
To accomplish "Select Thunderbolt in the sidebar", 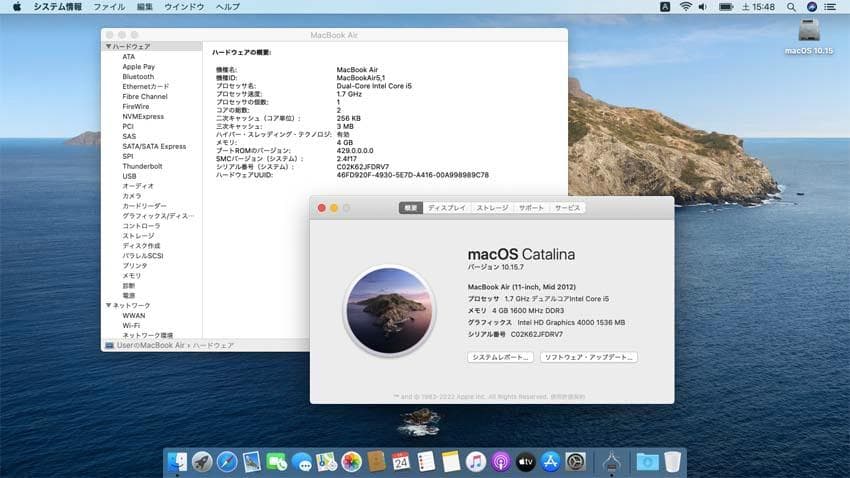I will (142, 166).
